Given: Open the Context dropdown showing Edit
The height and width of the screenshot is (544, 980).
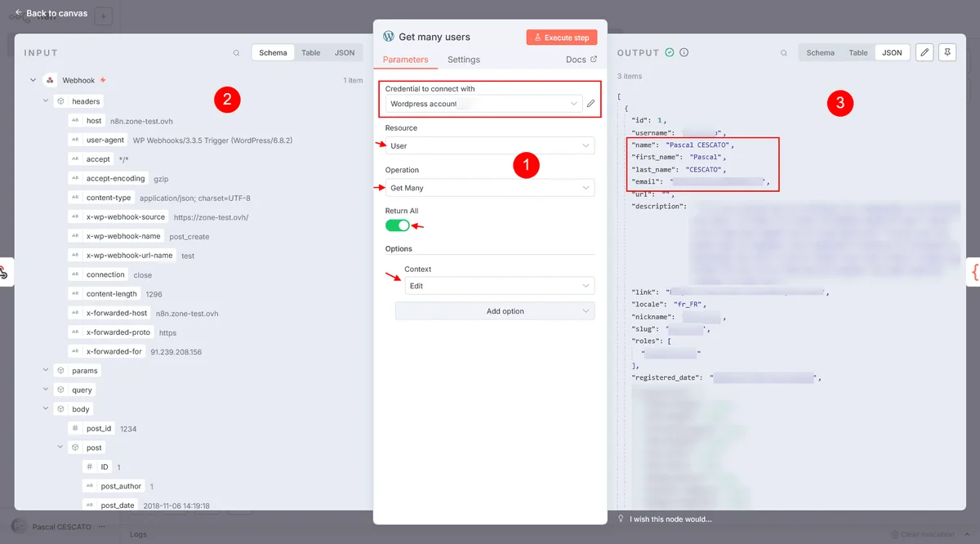Looking at the screenshot, I should 499,286.
